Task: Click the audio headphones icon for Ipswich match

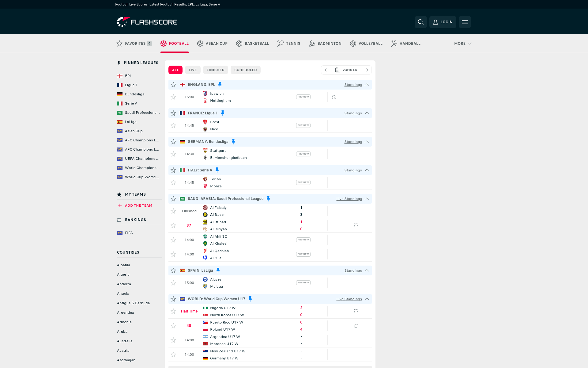Action: (x=334, y=97)
